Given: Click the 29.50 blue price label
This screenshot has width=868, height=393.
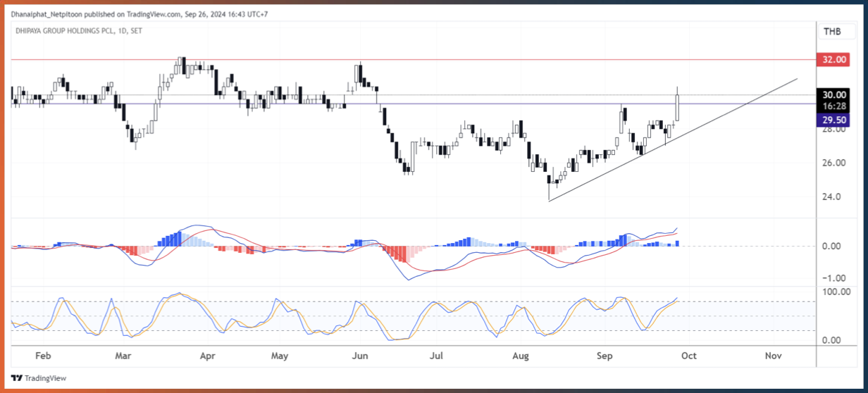Looking at the screenshot, I should pos(834,120).
